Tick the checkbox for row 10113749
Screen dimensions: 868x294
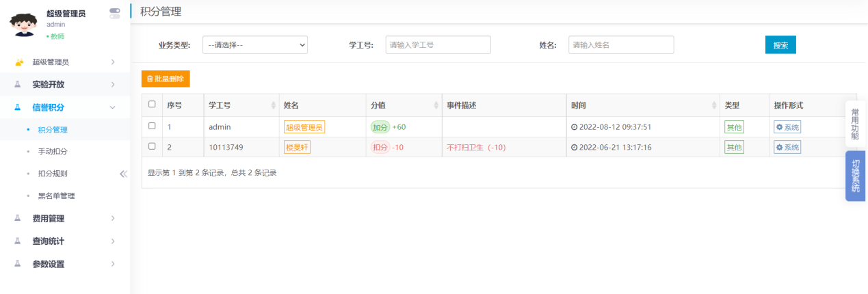click(152, 146)
